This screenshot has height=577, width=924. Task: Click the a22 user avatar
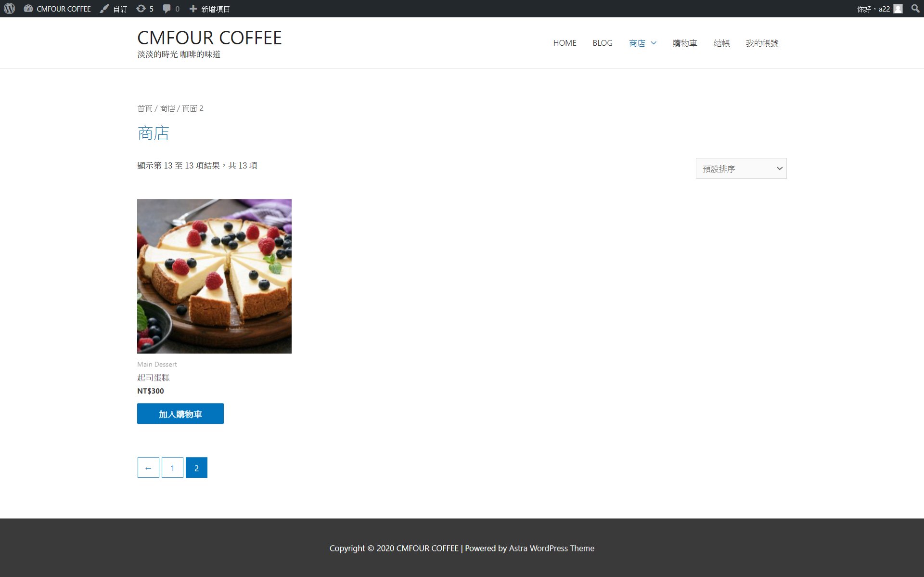tap(898, 9)
